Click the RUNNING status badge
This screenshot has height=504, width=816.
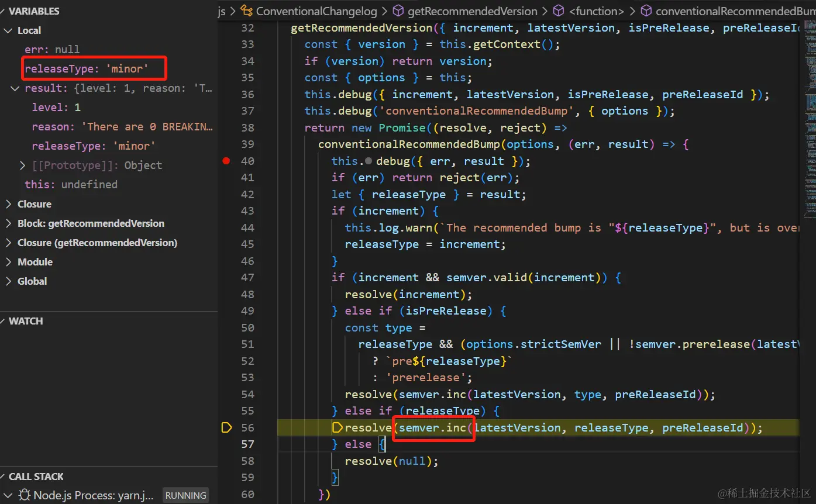(185, 495)
